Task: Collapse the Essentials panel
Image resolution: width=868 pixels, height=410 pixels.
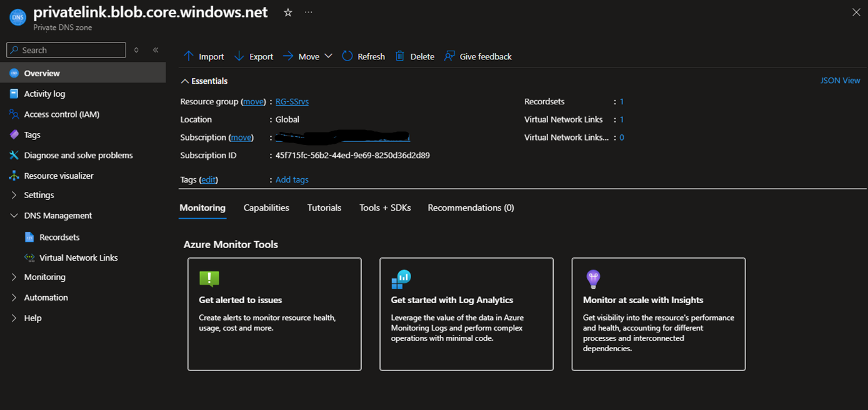Action: (x=184, y=81)
